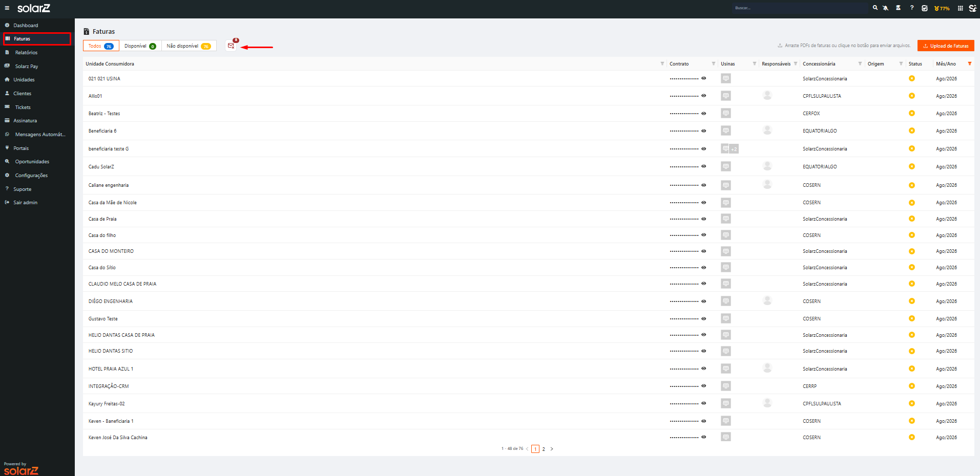This screenshot has width=980, height=476.
Task: Open the graduation cap training icon
Action: [x=898, y=8]
